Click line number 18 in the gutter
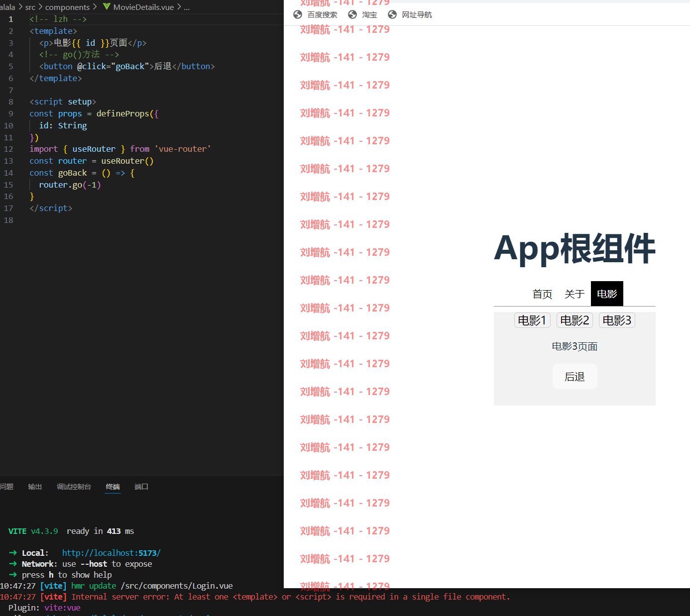This screenshot has height=616, width=690. [8, 220]
